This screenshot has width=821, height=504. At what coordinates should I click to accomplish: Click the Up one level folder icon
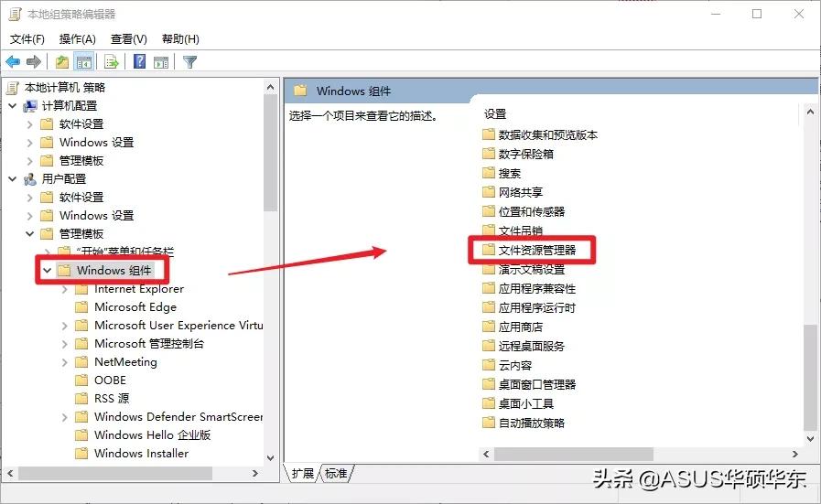62,62
